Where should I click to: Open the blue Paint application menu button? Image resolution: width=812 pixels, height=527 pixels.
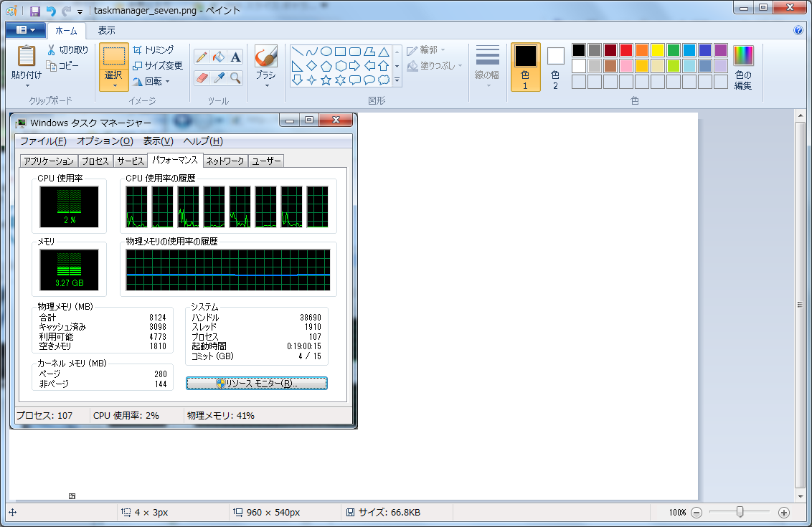pos(25,30)
